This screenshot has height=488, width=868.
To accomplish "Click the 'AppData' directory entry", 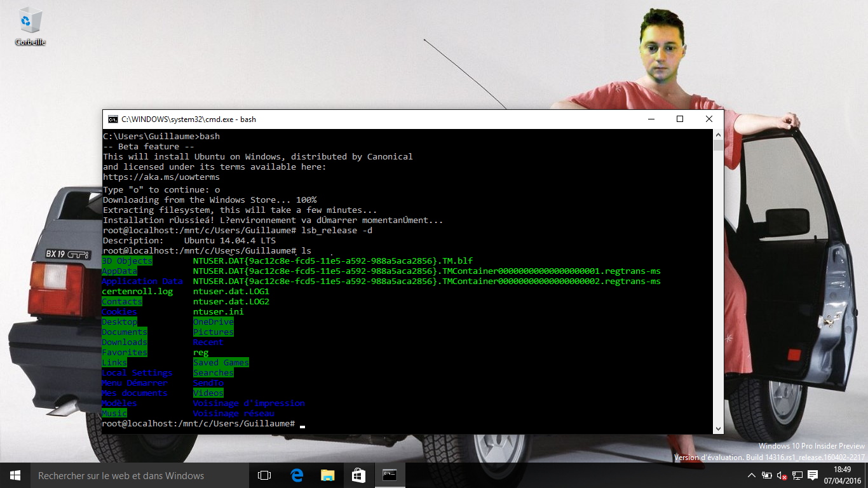I will point(119,271).
